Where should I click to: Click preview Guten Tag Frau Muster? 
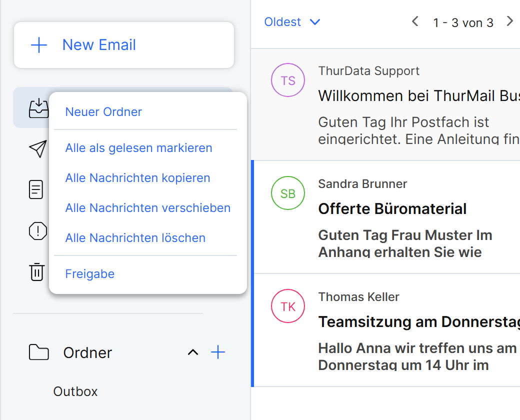[405, 243]
